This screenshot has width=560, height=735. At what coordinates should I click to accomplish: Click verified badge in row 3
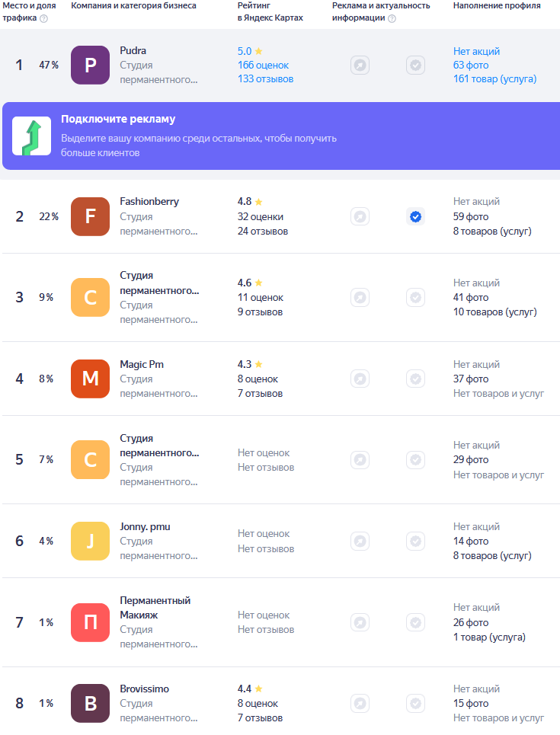coord(415,297)
